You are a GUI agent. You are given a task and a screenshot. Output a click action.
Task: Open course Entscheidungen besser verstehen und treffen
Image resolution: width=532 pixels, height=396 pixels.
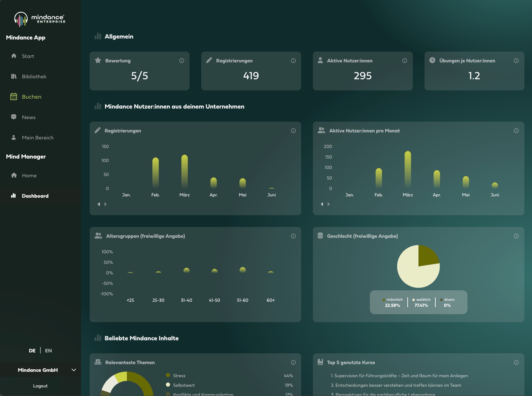coord(396,385)
